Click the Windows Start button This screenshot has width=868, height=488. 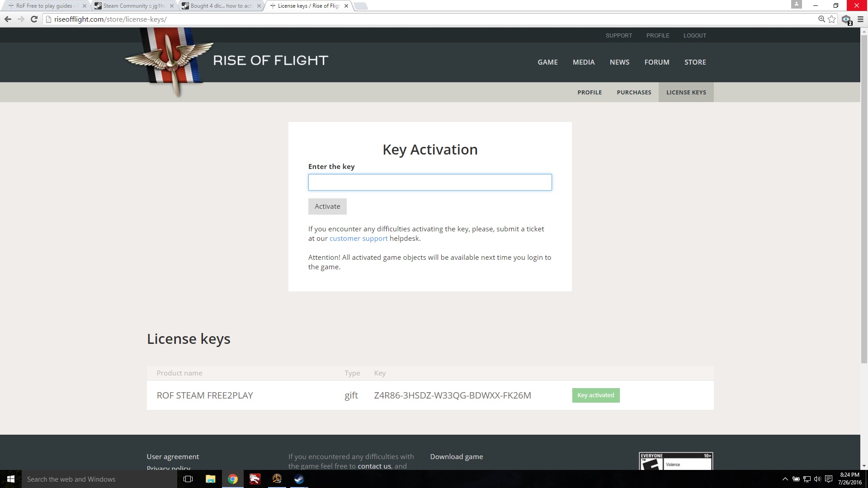point(11,479)
